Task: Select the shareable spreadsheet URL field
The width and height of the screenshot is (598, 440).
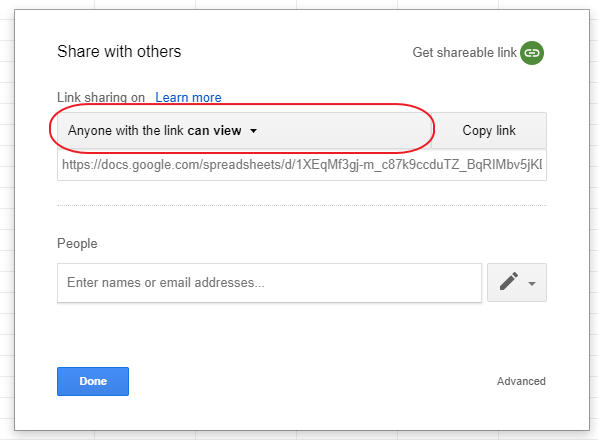Action: (302, 165)
